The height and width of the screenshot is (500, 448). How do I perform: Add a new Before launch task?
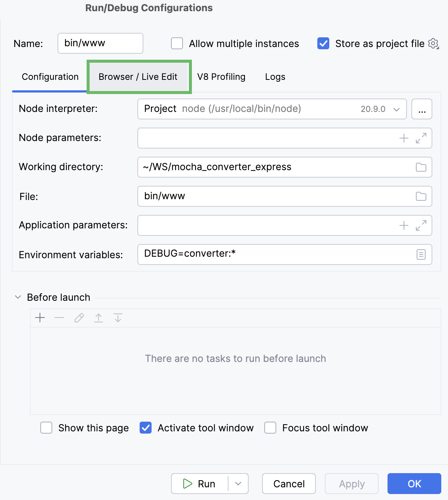[x=40, y=318]
